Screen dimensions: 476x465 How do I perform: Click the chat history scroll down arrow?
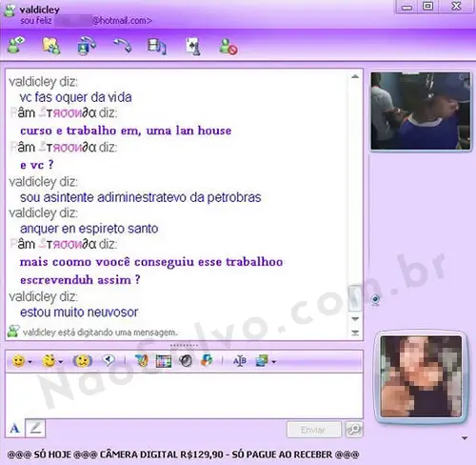point(355,318)
